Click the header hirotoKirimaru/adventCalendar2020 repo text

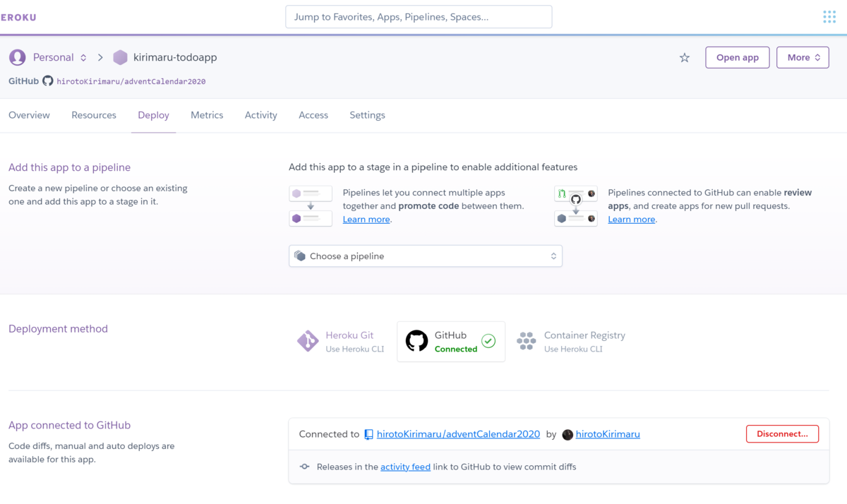pyautogui.click(x=131, y=81)
